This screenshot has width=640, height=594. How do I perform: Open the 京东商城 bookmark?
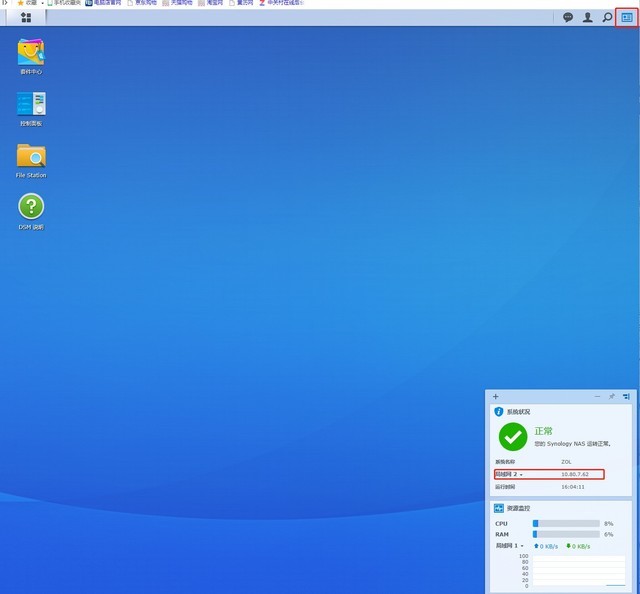point(143,4)
